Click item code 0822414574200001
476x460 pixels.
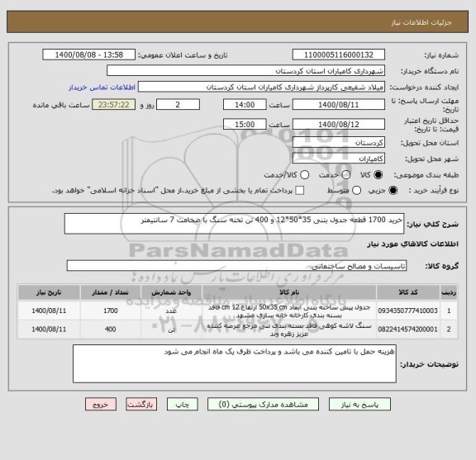pos(407,330)
